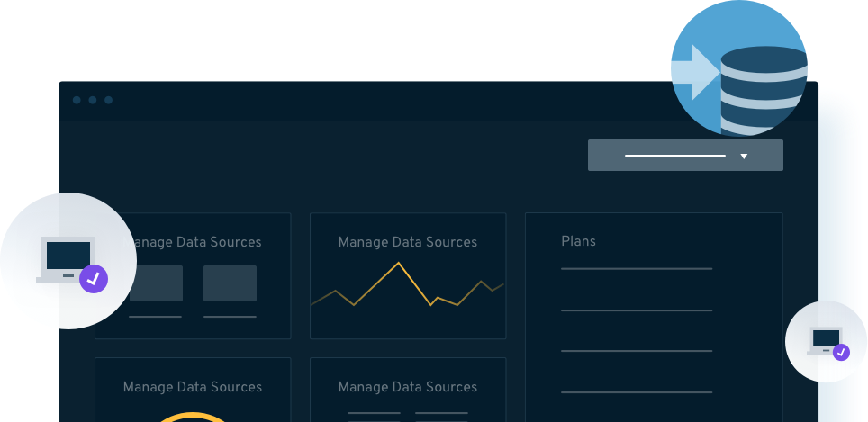Click the small laptop icon on right edge
The width and height of the screenshot is (868, 422).
[827, 343]
